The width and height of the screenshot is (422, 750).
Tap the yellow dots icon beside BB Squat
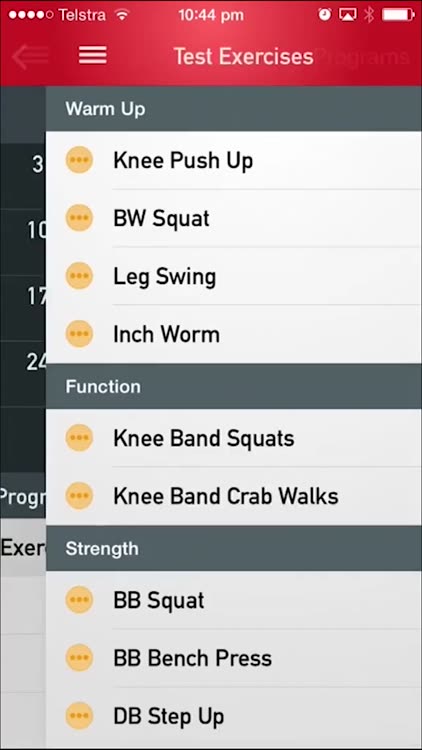79,600
